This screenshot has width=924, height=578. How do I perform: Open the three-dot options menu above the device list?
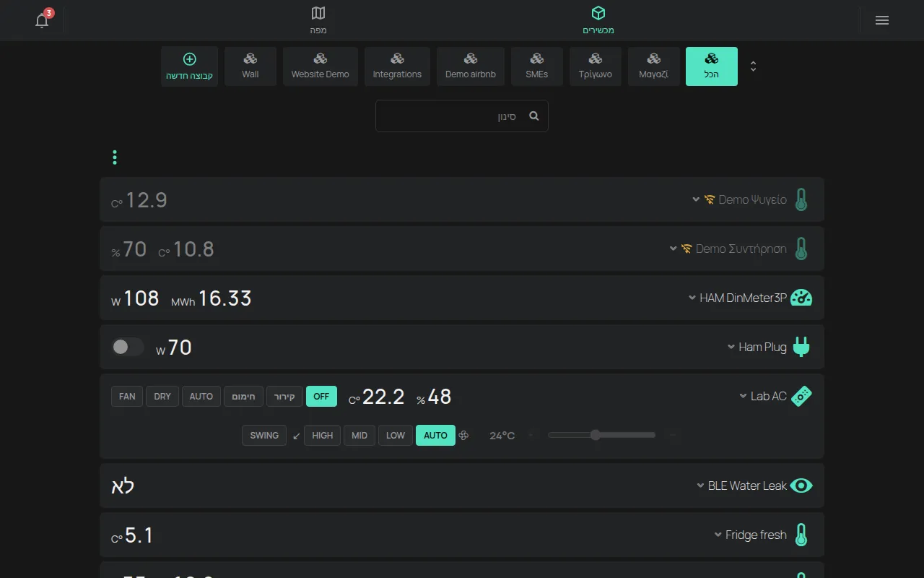coord(115,158)
